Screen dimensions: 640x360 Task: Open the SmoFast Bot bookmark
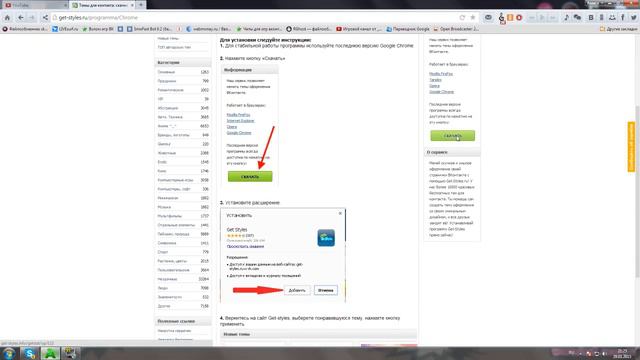(149, 29)
